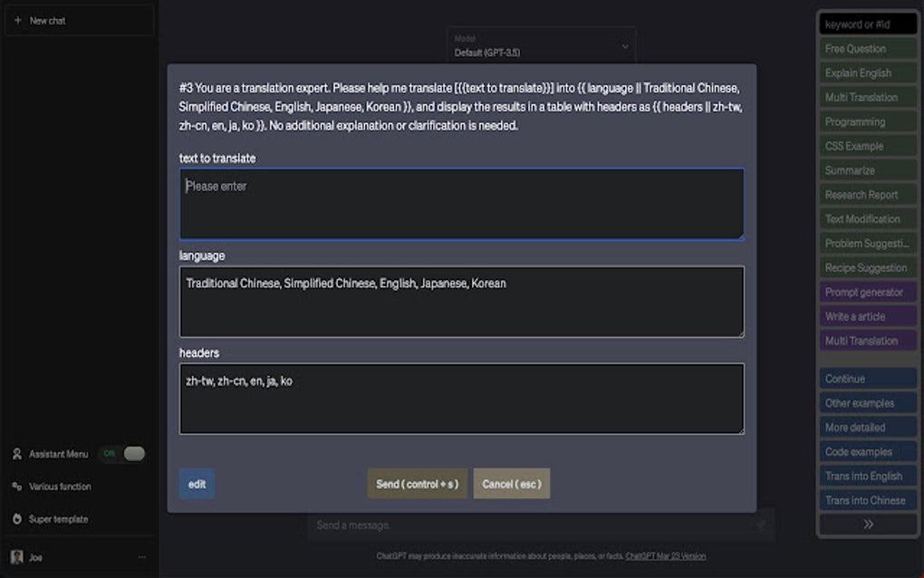Select the Free Question template
The image size is (924, 578).
[x=867, y=48]
